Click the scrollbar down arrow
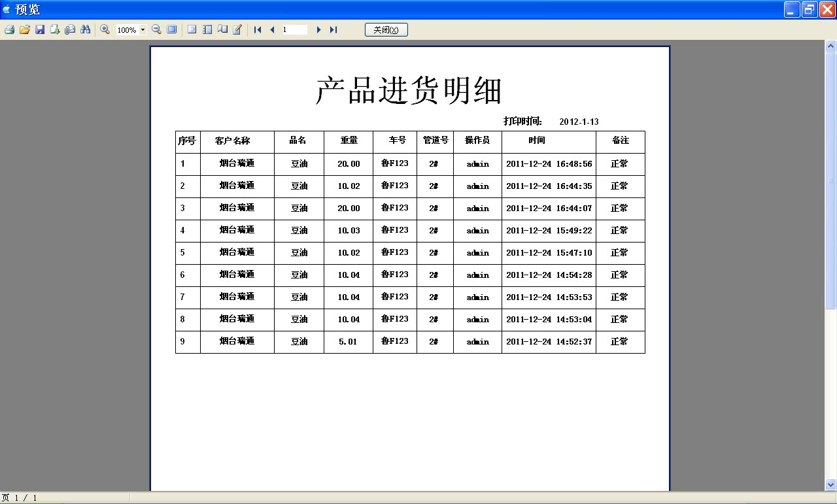Image resolution: width=837 pixels, height=504 pixels. pyautogui.click(x=831, y=484)
